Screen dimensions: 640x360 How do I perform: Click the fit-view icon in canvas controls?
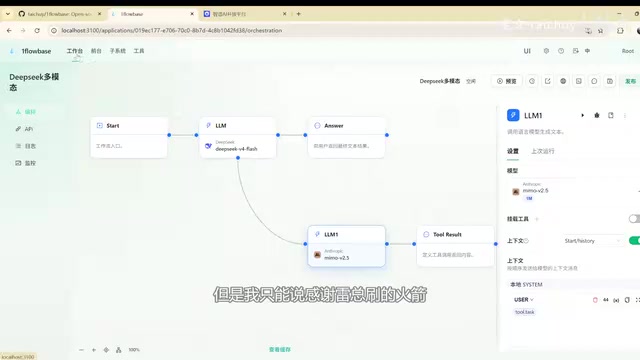point(106,350)
